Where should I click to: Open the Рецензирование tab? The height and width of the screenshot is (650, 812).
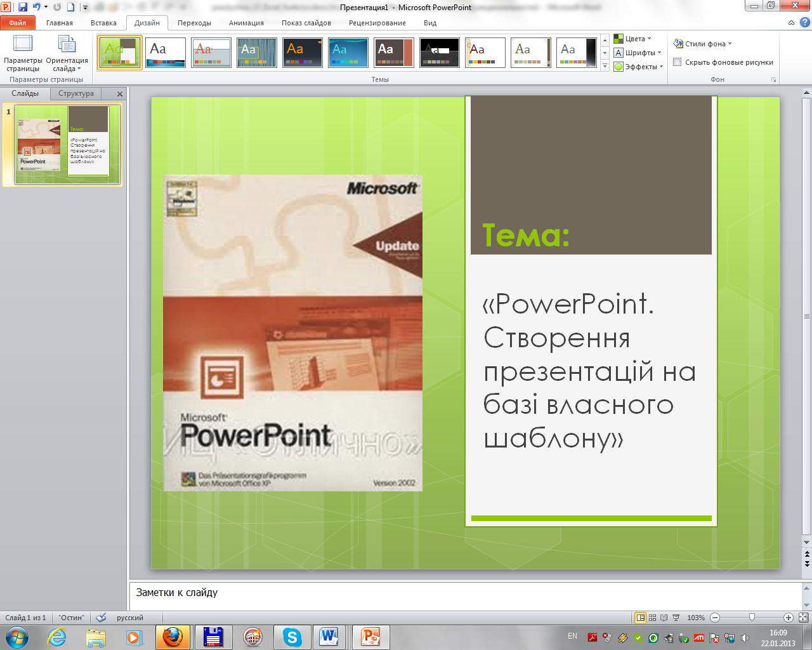pos(377,23)
